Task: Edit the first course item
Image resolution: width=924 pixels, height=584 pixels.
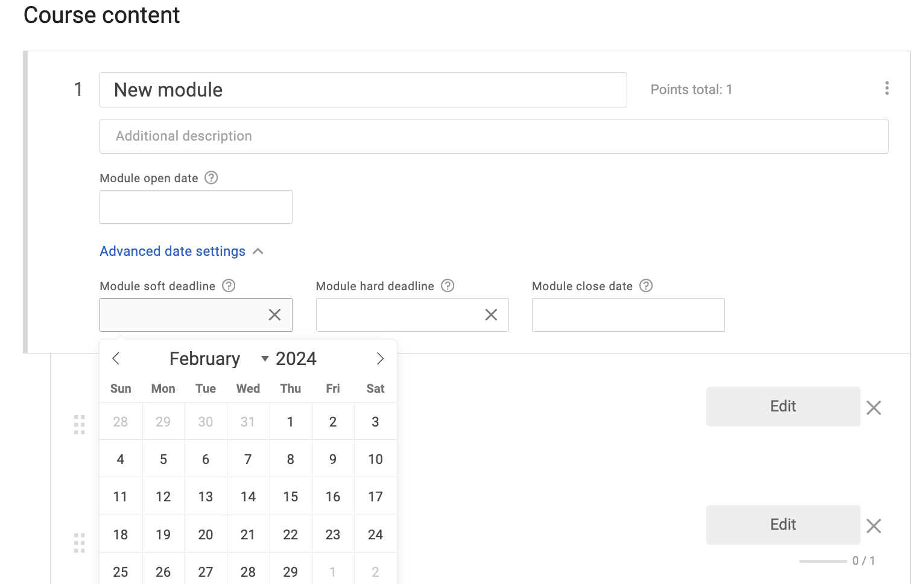Action: tap(782, 406)
